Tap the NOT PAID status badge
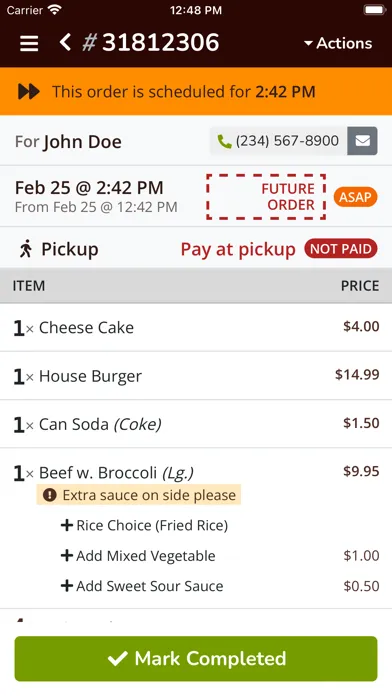Screen dimensions: 392x696 (x=341, y=249)
